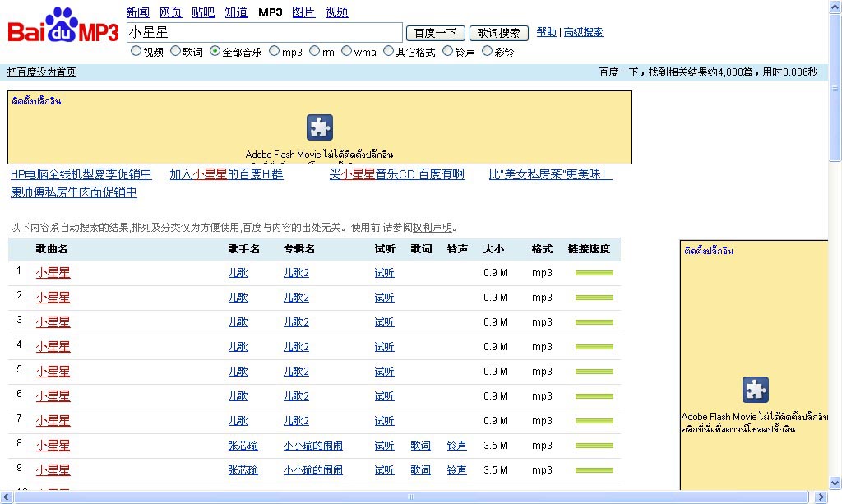Click 试听 preview link in row 8
Viewport: 842px width, 504px height.
(x=385, y=446)
